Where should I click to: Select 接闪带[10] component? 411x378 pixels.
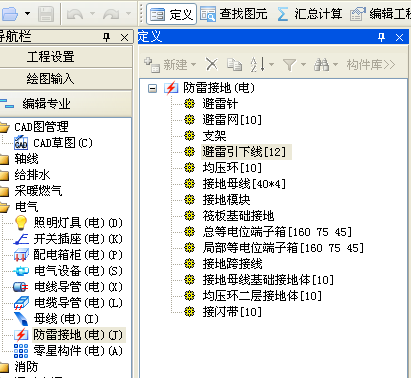click(x=232, y=312)
